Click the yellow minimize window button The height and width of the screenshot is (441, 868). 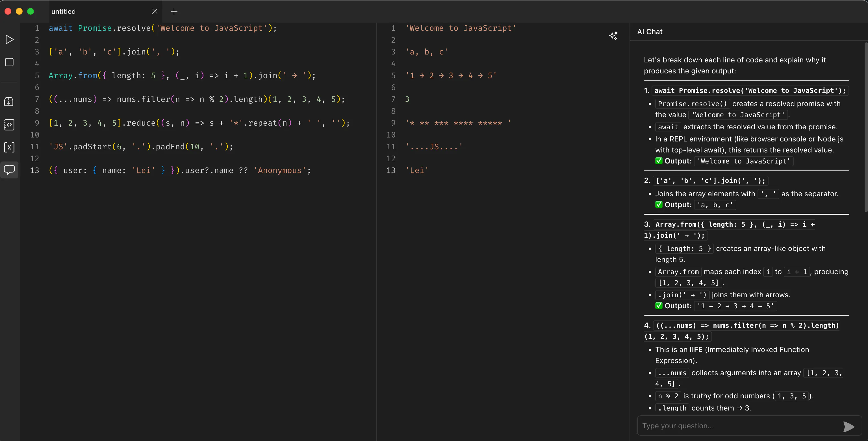click(19, 12)
